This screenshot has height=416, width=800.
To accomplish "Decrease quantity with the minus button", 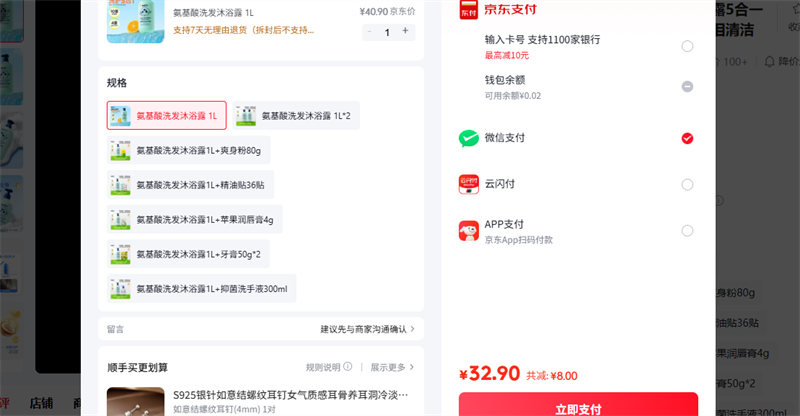I will click(370, 31).
